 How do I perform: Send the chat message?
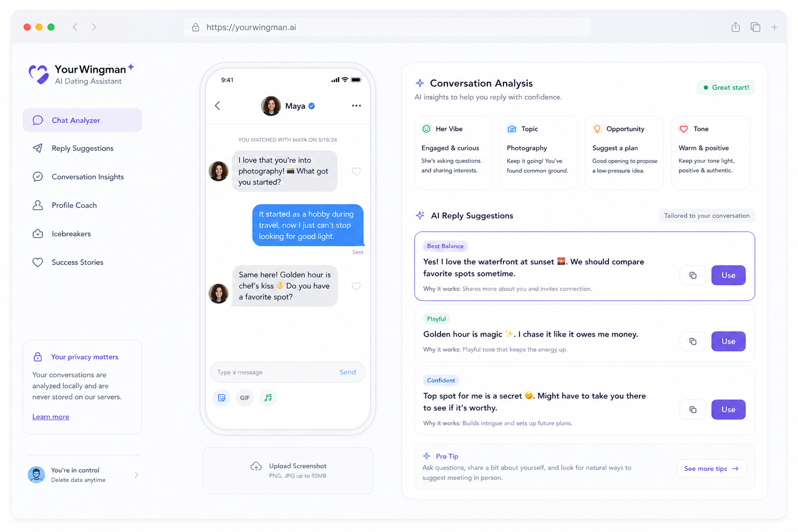[348, 372]
